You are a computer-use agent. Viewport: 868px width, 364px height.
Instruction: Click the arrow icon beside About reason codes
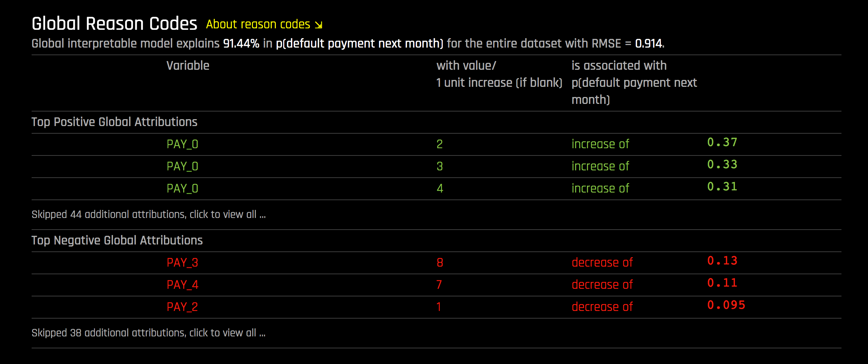(x=318, y=25)
